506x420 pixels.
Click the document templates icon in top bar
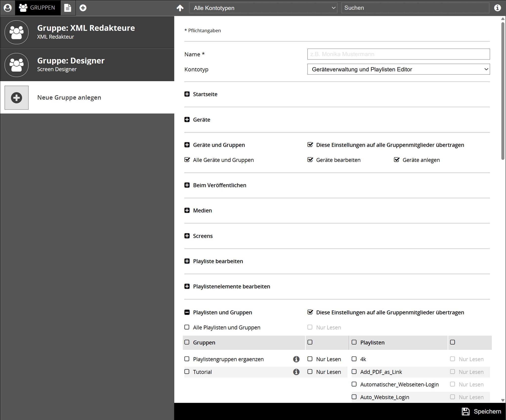point(68,8)
